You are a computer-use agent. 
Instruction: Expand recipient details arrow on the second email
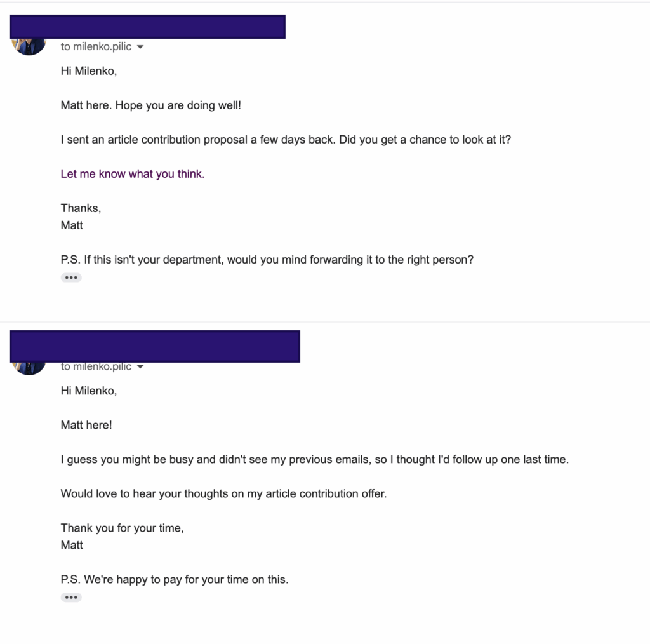[140, 366]
